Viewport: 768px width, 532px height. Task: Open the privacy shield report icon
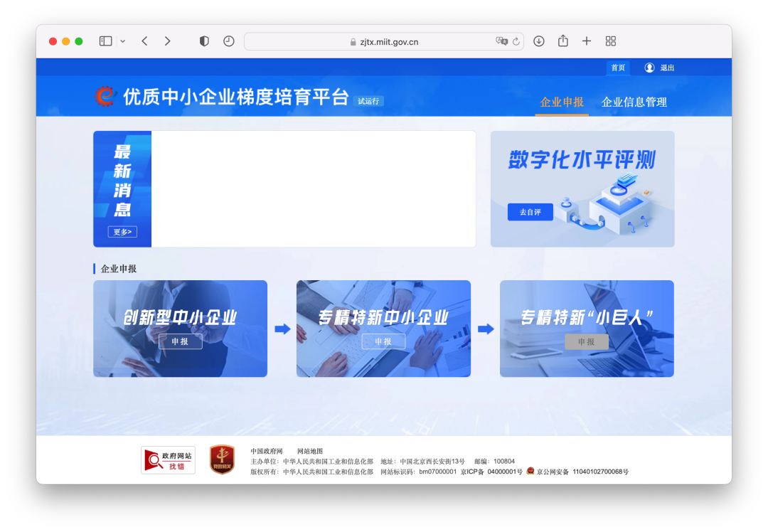pyautogui.click(x=204, y=41)
